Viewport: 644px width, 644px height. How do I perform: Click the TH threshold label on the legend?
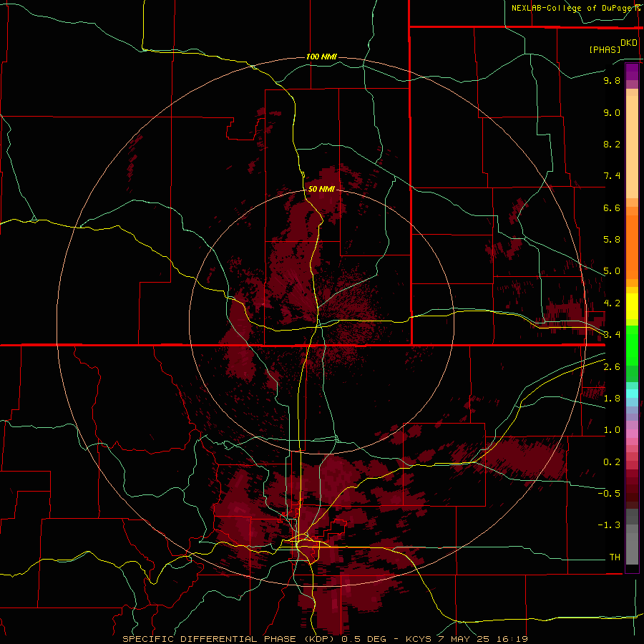coord(615,557)
